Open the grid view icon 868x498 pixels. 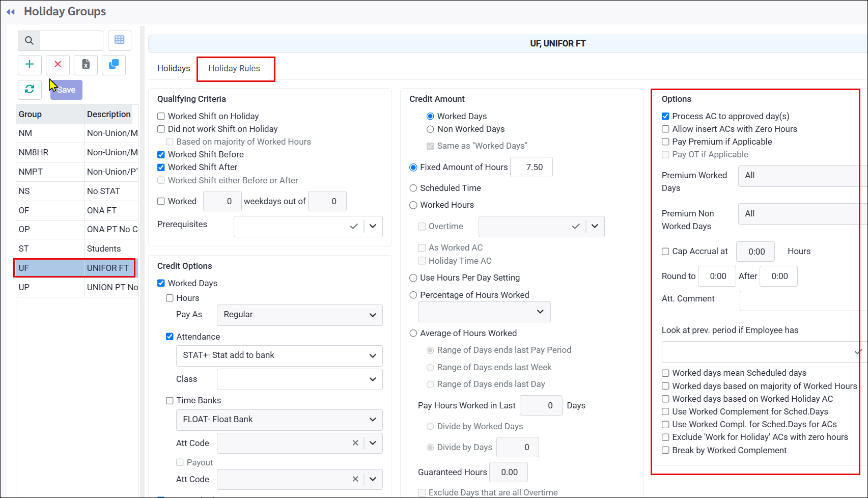pos(120,40)
